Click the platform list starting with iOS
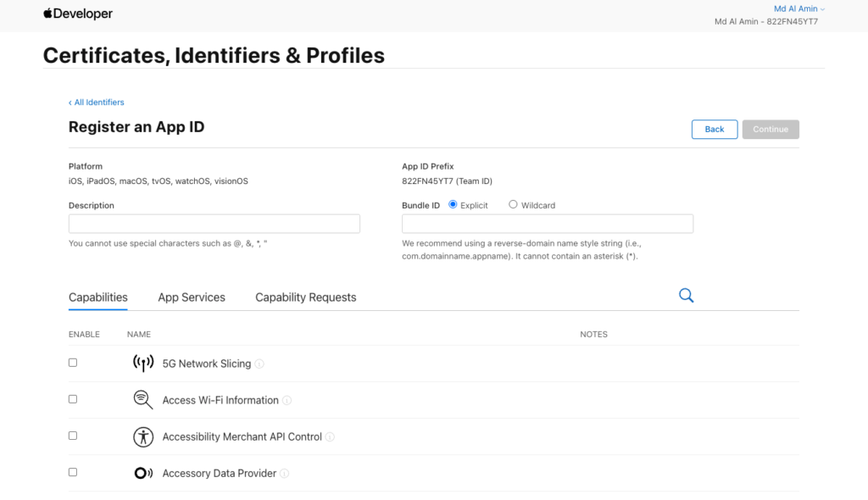The image size is (868, 500). [159, 181]
